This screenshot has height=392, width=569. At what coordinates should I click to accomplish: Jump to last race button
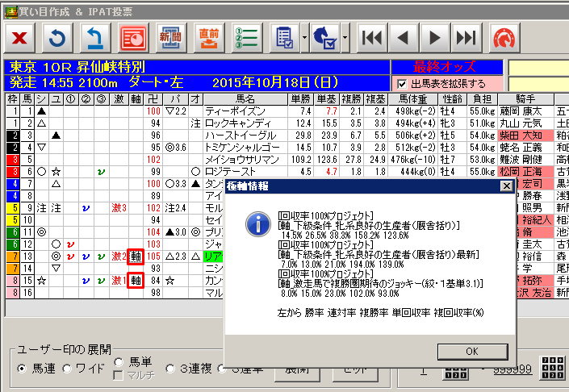[466, 38]
